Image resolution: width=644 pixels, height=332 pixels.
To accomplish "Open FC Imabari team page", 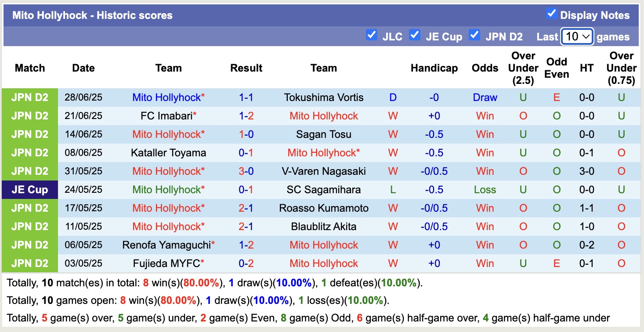I will 166,116.
